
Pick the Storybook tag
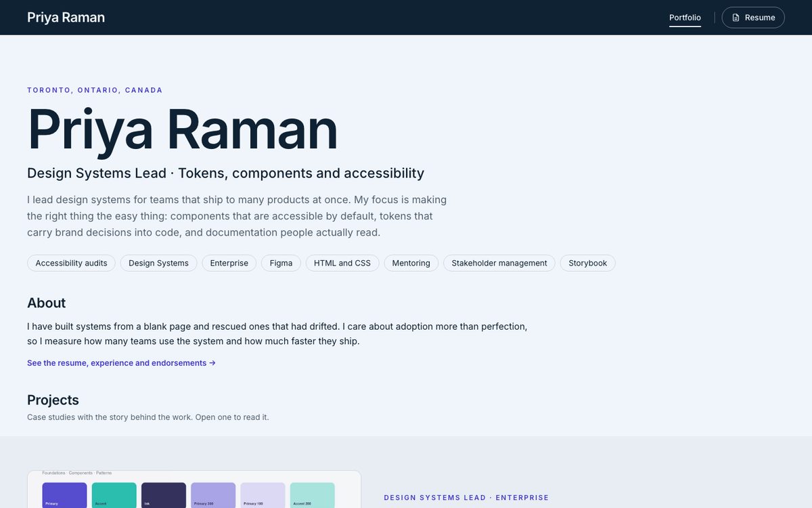tap(588, 263)
